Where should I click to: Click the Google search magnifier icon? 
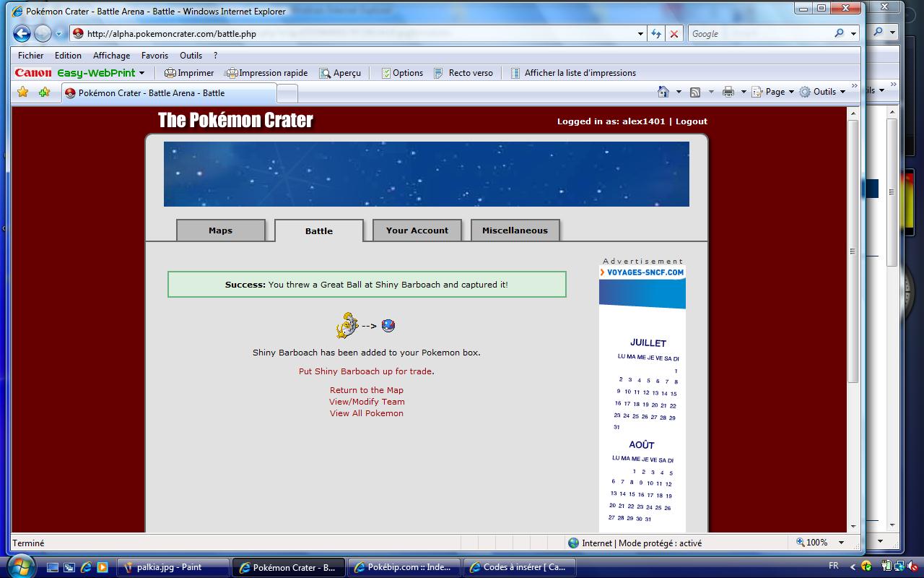coord(839,33)
